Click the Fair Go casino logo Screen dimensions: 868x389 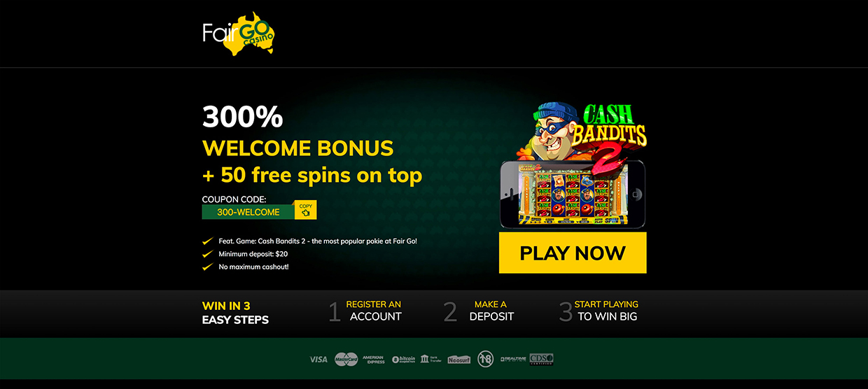pos(239,33)
